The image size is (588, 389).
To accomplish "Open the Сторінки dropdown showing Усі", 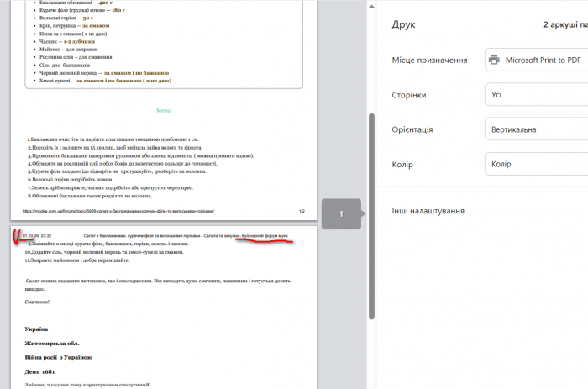I will [536, 95].
